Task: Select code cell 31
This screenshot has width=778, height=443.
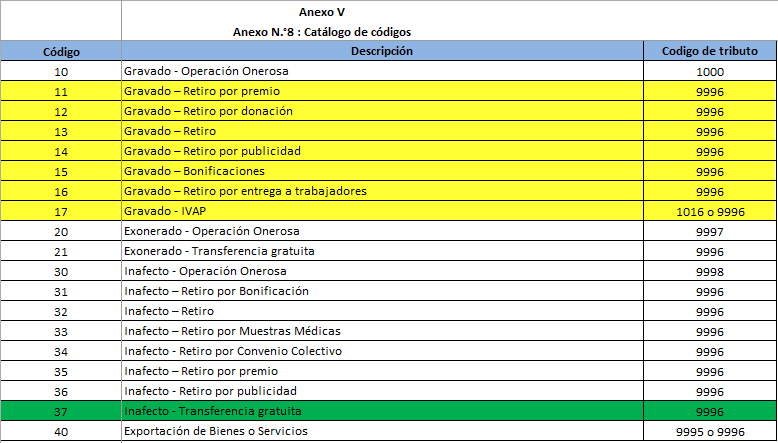Action: (61, 291)
